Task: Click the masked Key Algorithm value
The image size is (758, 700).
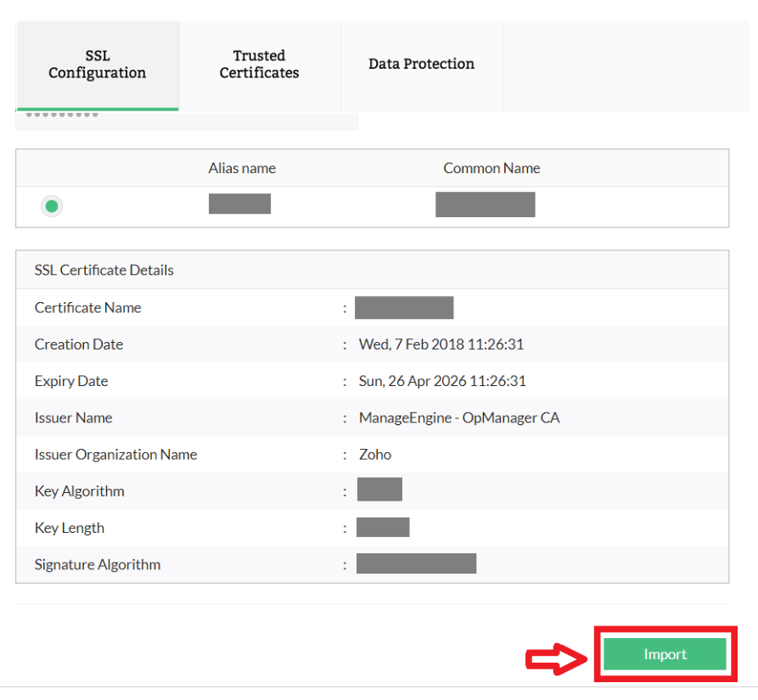Action: tap(379, 490)
